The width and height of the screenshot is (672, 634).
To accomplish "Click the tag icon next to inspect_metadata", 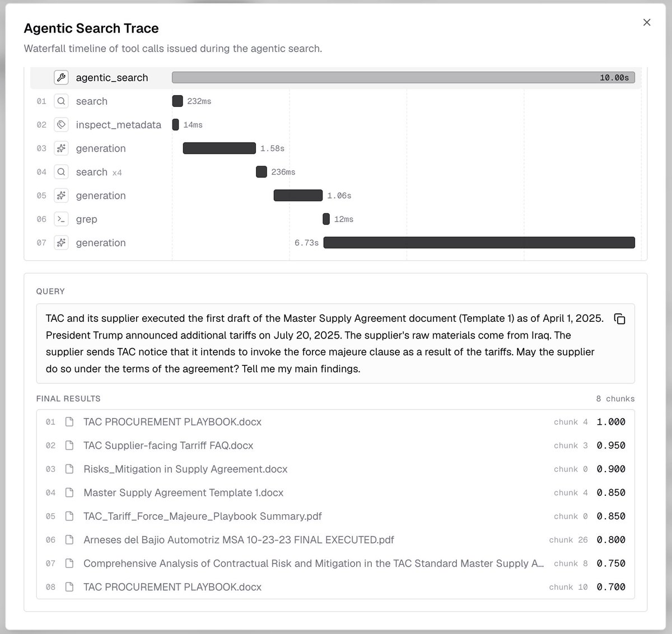I will coord(61,125).
